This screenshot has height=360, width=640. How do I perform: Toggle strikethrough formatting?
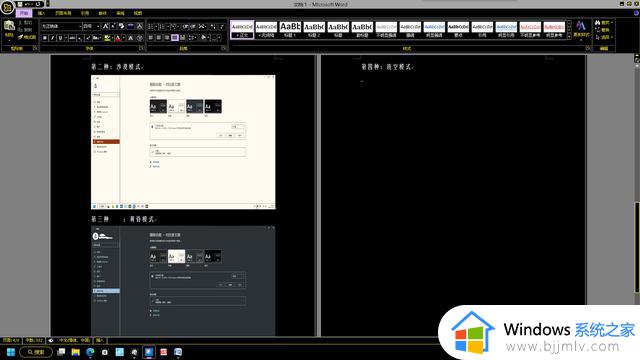pos(72,38)
